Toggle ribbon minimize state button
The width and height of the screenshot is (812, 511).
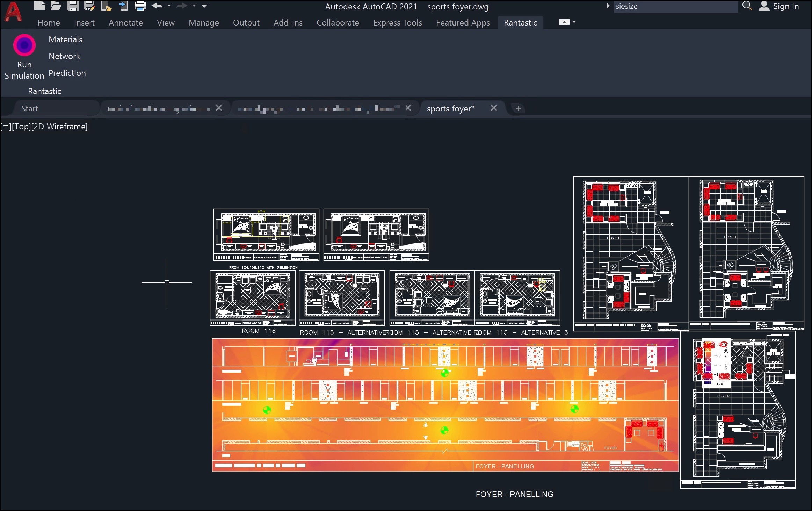(564, 22)
